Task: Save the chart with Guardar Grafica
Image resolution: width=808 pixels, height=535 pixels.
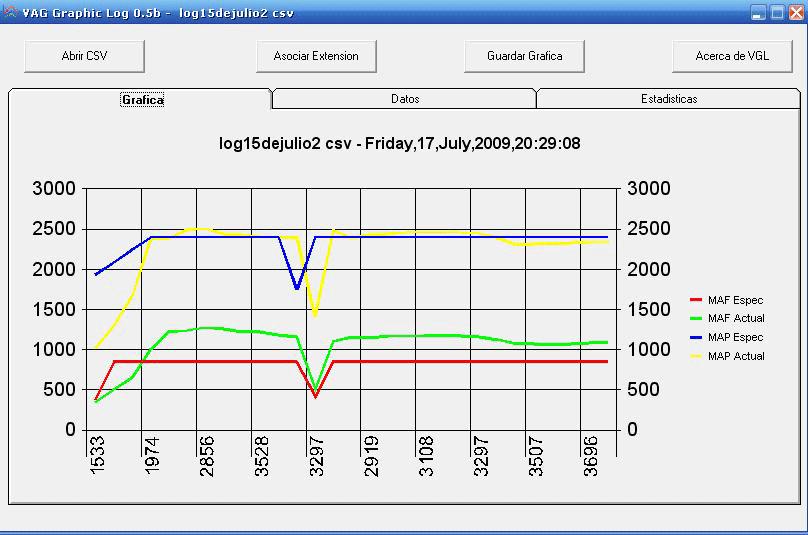Action: coord(524,56)
